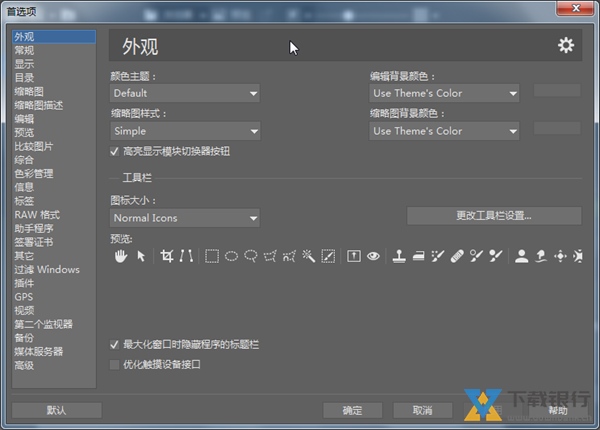600x430 pixels.
Task: Select the hand pan tool icon
Action: (x=121, y=256)
